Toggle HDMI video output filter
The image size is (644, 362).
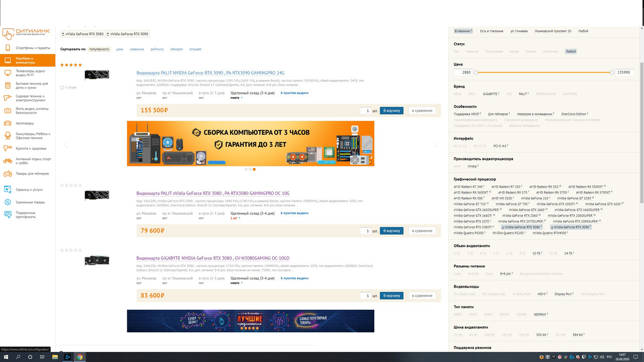tap(543, 294)
